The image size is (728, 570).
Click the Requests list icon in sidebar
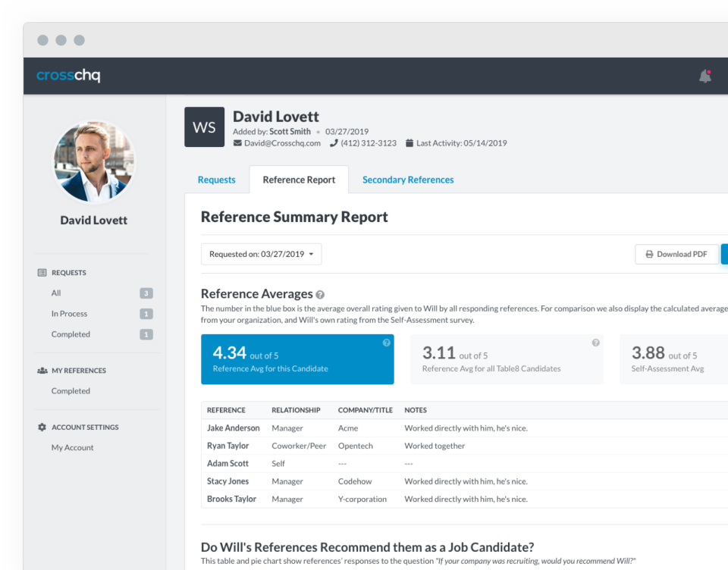42,272
